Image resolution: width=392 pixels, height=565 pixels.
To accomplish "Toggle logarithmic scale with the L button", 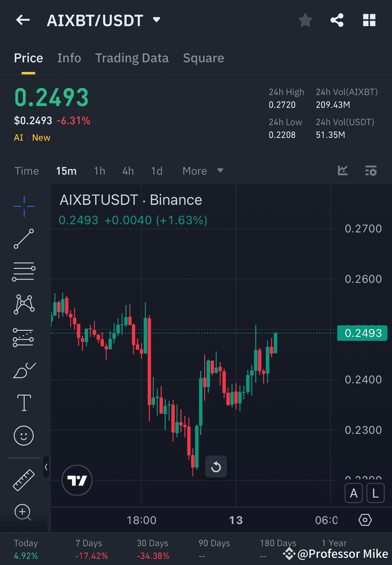I will tap(375, 493).
